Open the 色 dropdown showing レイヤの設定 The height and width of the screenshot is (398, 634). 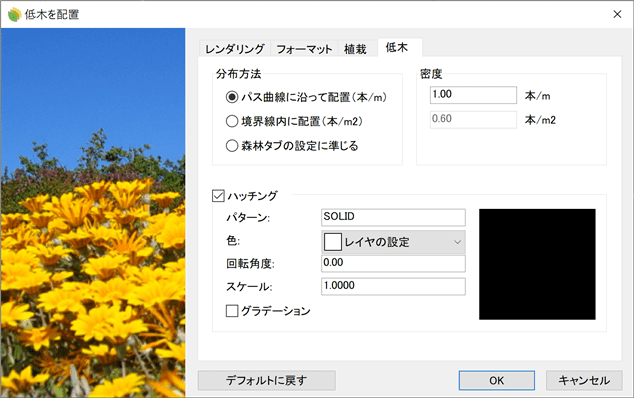[x=393, y=242]
